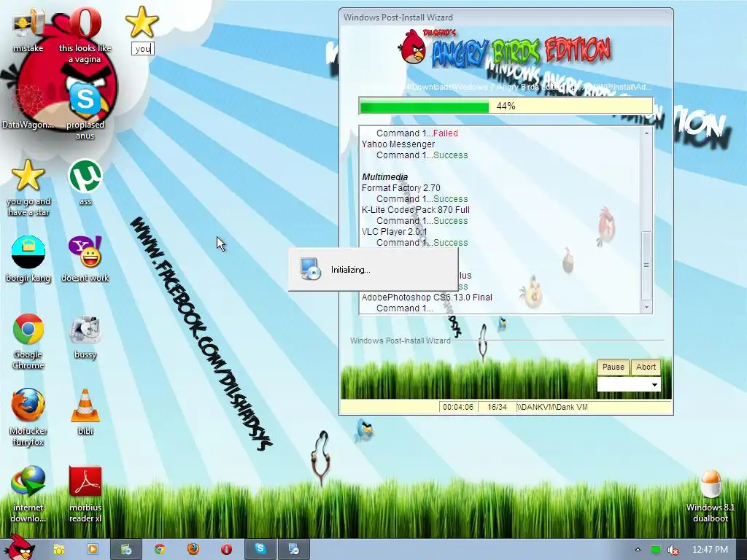The width and height of the screenshot is (747, 560).
Task: Select the 'you go and have a star' icon
Action: click(28, 187)
